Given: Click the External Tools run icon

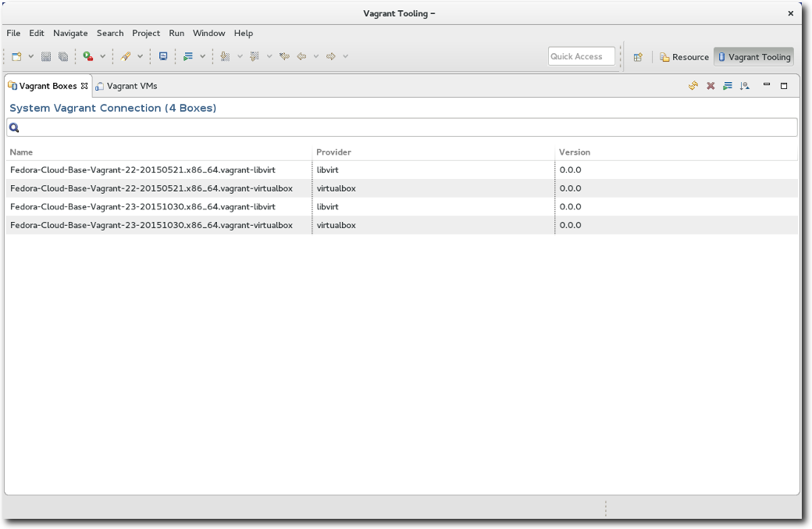Looking at the screenshot, I should [x=88, y=56].
